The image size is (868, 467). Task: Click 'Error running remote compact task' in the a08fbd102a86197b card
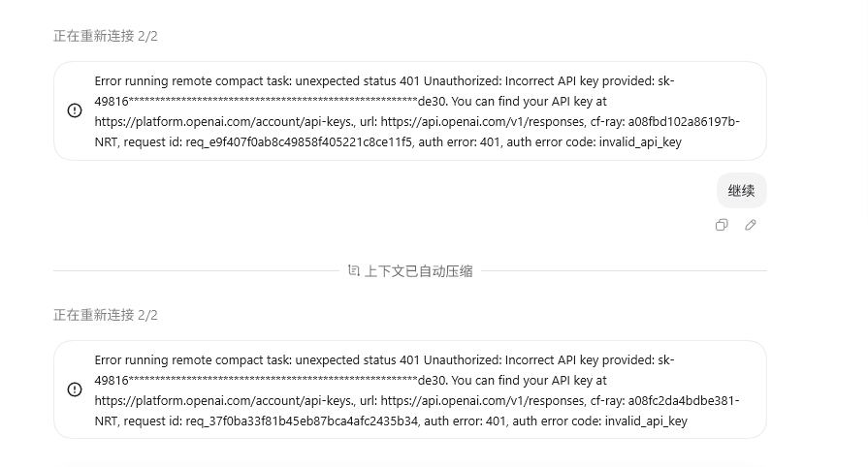point(192,80)
